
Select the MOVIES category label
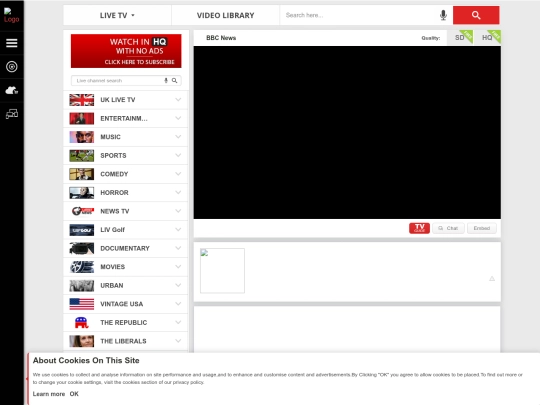tap(113, 267)
